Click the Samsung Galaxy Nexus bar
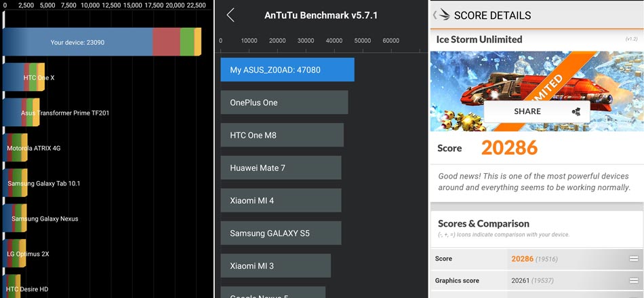Image resolution: width=644 pixels, height=298 pixels. (15, 219)
